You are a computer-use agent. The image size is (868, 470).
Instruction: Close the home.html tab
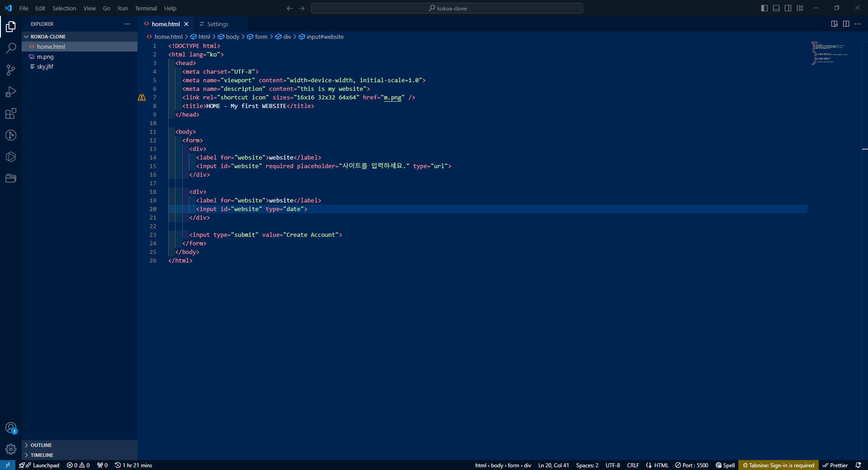tap(186, 24)
